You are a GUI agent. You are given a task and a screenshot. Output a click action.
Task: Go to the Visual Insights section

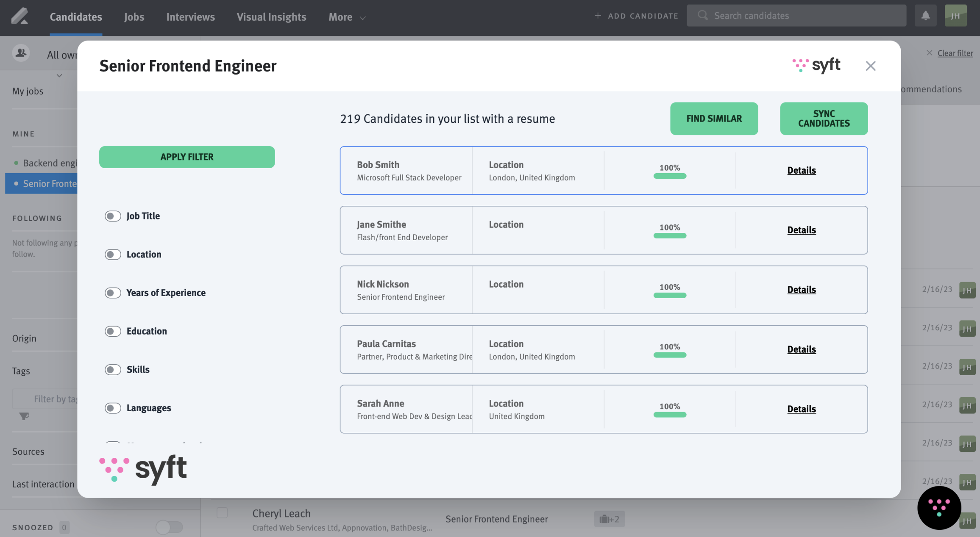pos(271,17)
